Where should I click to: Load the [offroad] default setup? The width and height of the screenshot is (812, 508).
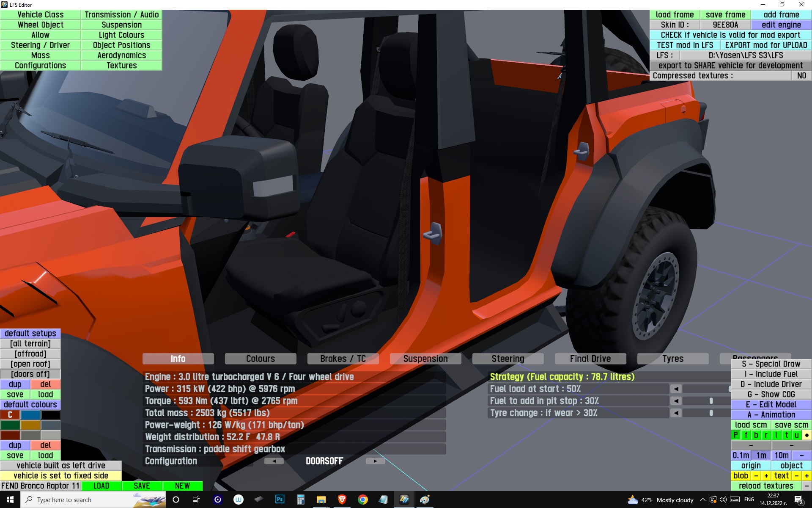(x=30, y=354)
